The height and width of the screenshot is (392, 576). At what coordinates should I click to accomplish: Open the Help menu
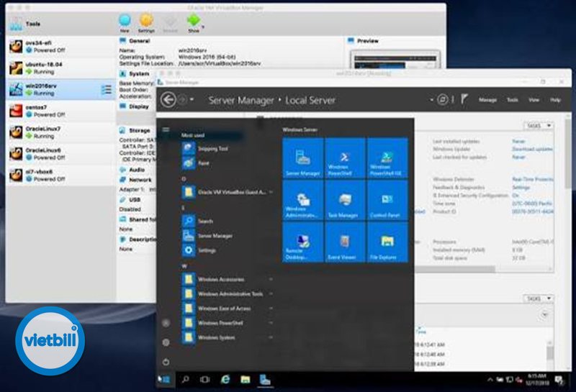coord(555,100)
